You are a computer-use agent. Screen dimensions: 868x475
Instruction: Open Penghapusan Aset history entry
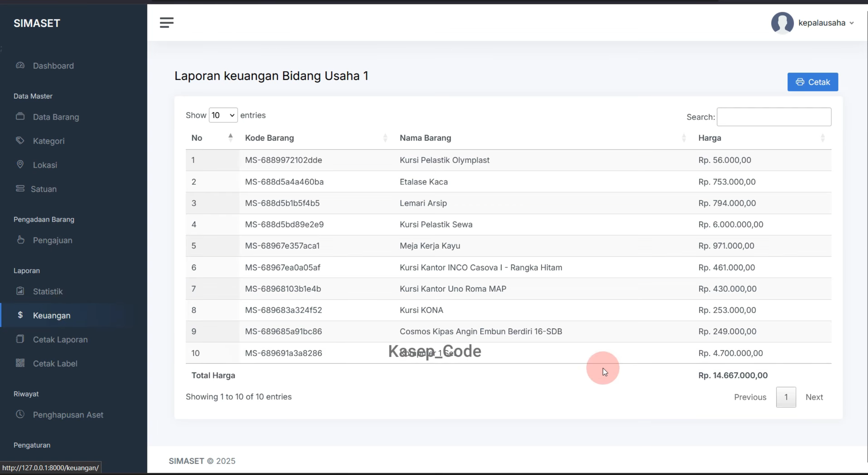68,415
